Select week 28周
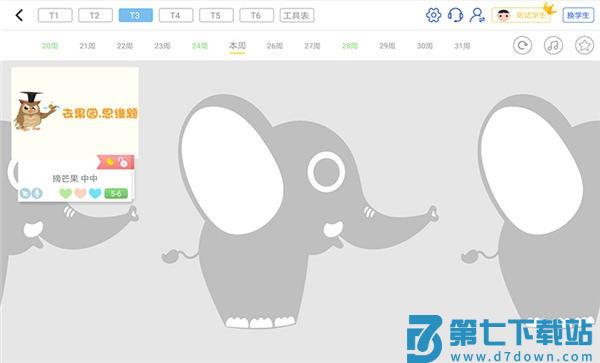 pyautogui.click(x=350, y=46)
